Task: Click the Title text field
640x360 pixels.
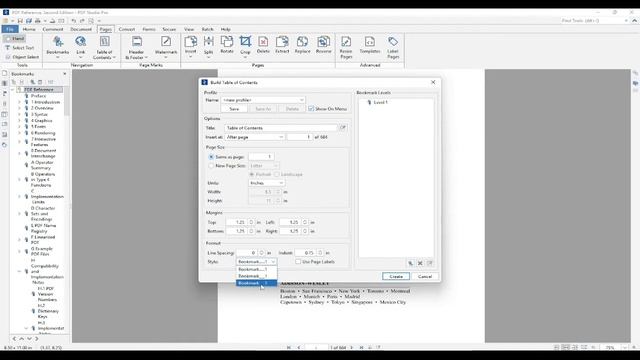Action: 281,128
